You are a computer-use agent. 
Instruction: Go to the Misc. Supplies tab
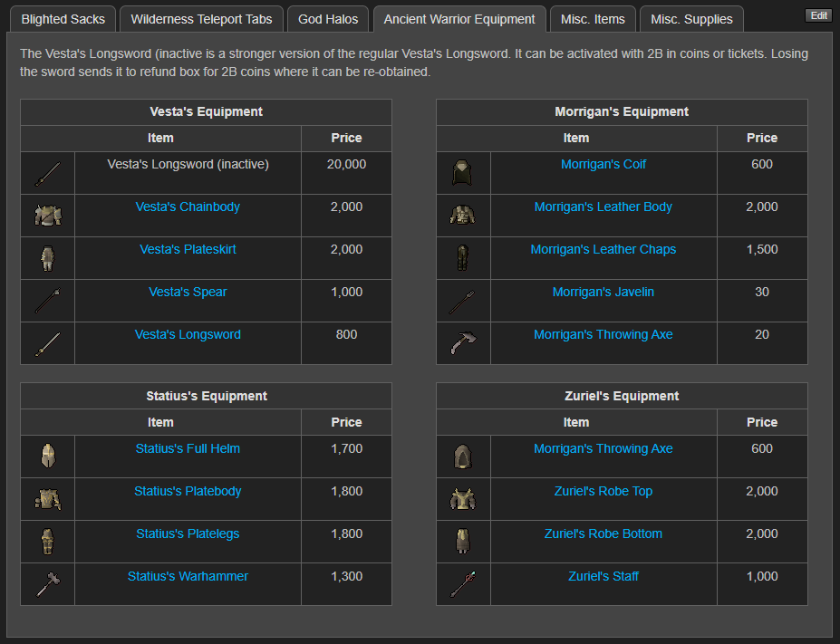click(x=691, y=19)
